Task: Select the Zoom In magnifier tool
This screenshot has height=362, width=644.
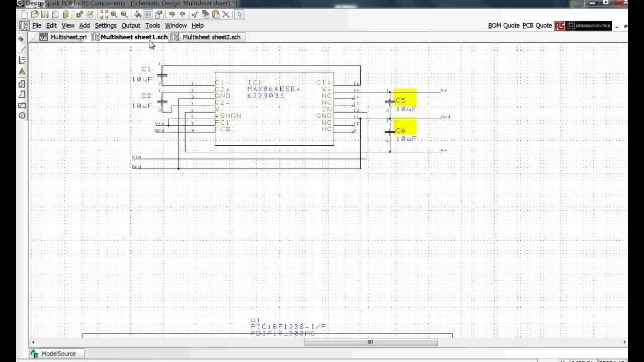Action: (114, 14)
